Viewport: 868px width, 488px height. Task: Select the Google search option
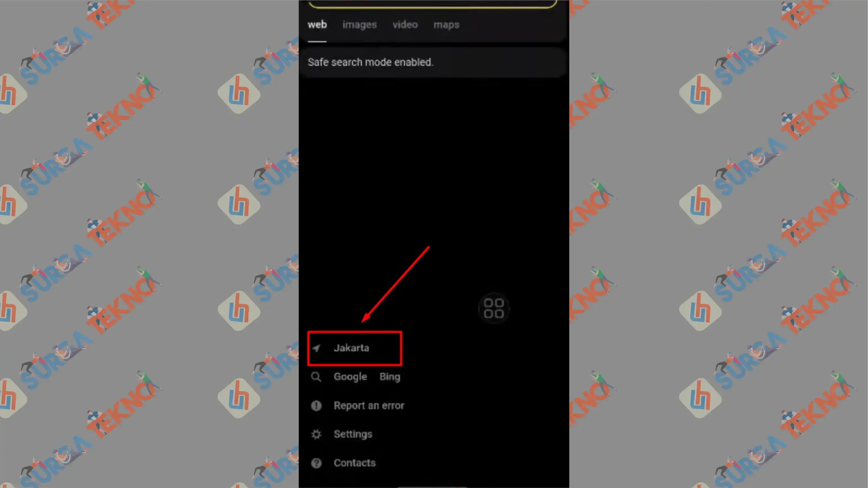click(x=350, y=376)
